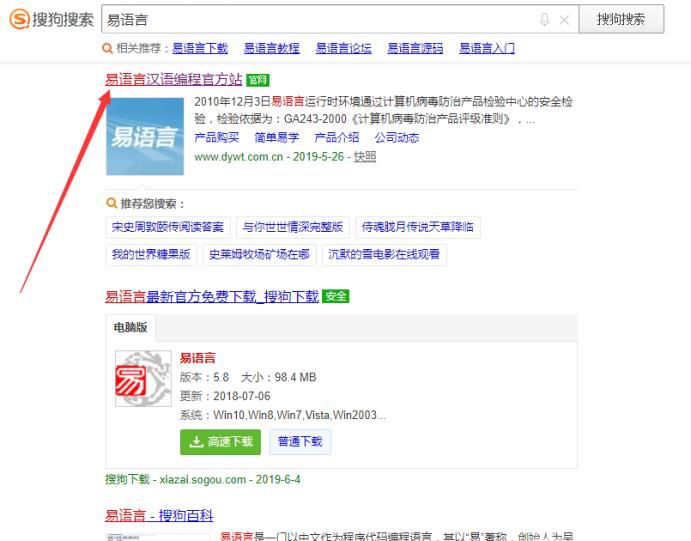Image resolution: width=691 pixels, height=541 pixels.
Task: Open 易语言汉语编程官方站 result title
Action: click(x=174, y=79)
